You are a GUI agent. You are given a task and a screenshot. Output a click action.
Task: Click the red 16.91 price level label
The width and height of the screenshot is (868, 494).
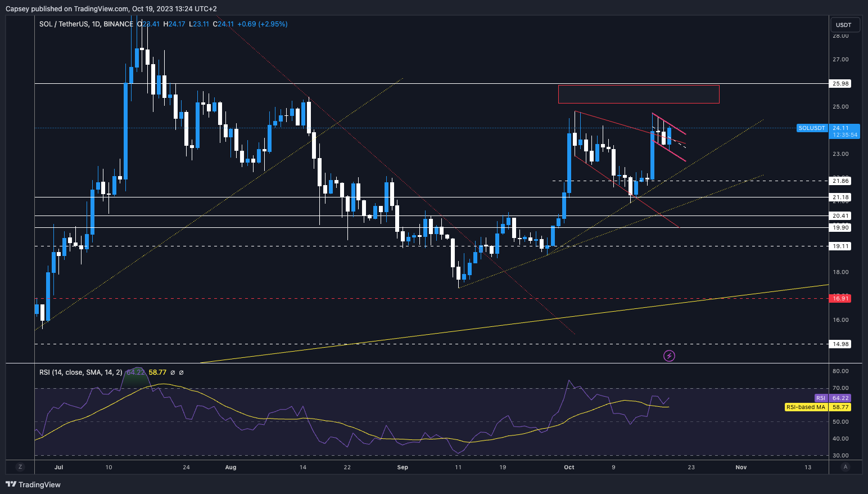click(840, 299)
